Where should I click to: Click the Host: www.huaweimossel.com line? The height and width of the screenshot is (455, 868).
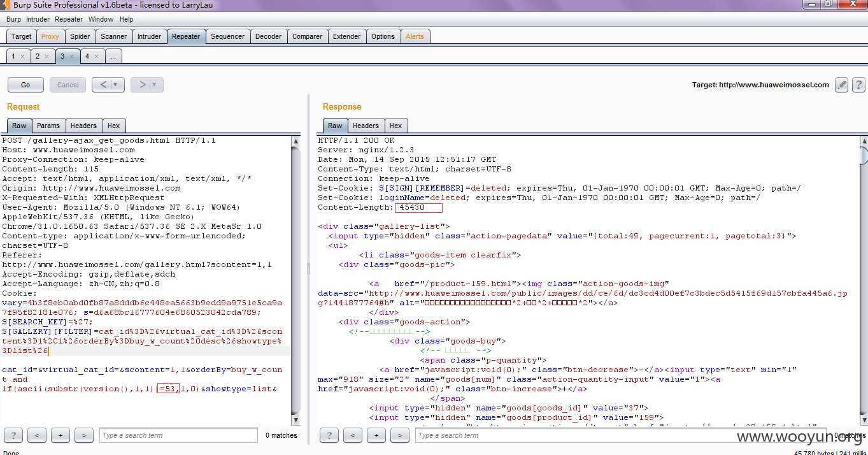[x=68, y=150]
